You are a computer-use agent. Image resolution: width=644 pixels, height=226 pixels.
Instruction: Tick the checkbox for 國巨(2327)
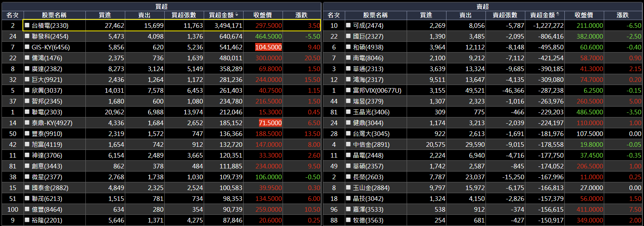click(348, 36)
